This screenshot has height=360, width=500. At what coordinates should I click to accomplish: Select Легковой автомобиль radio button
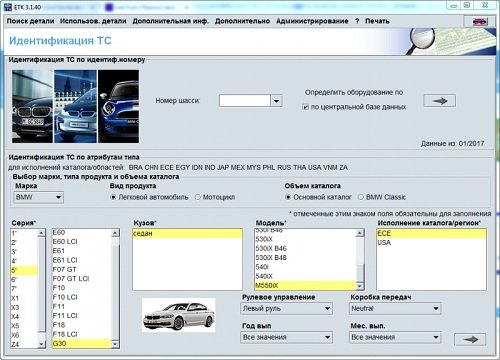coord(113,197)
